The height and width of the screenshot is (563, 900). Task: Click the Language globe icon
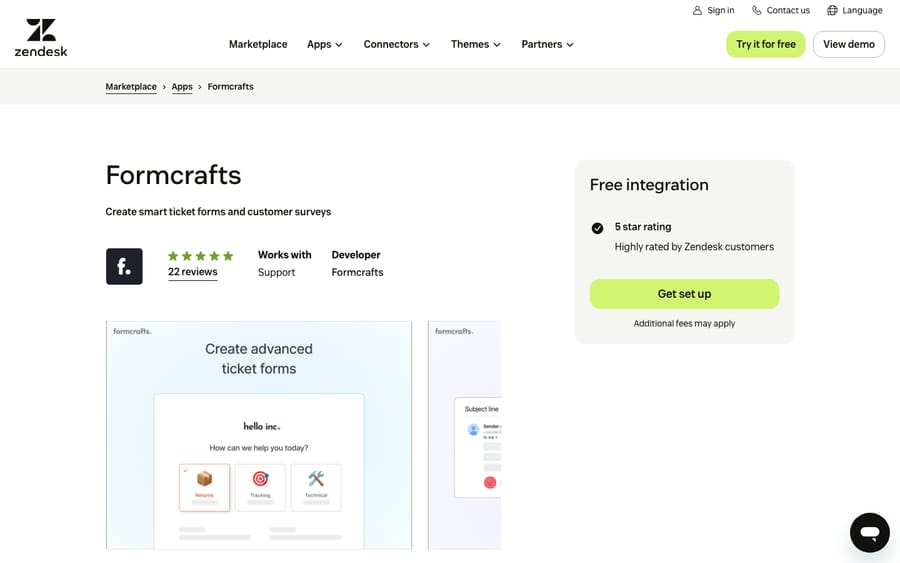(832, 10)
